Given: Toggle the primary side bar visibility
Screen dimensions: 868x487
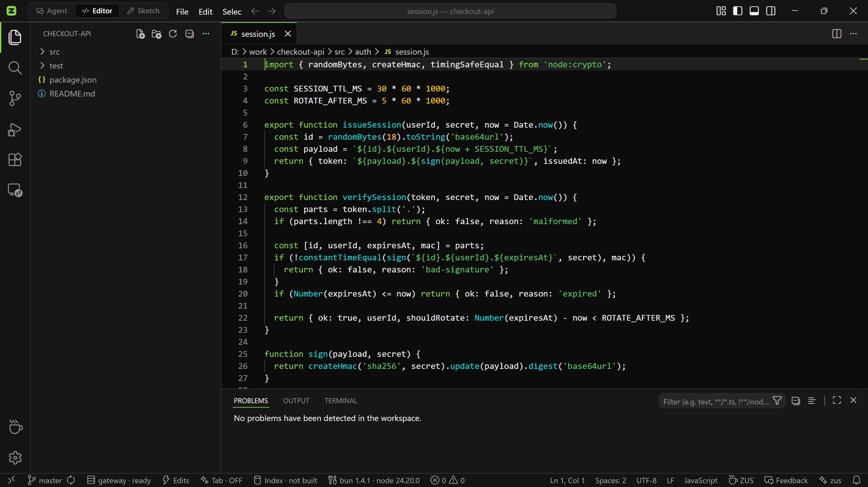Looking at the screenshot, I should click(x=738, y=11).
